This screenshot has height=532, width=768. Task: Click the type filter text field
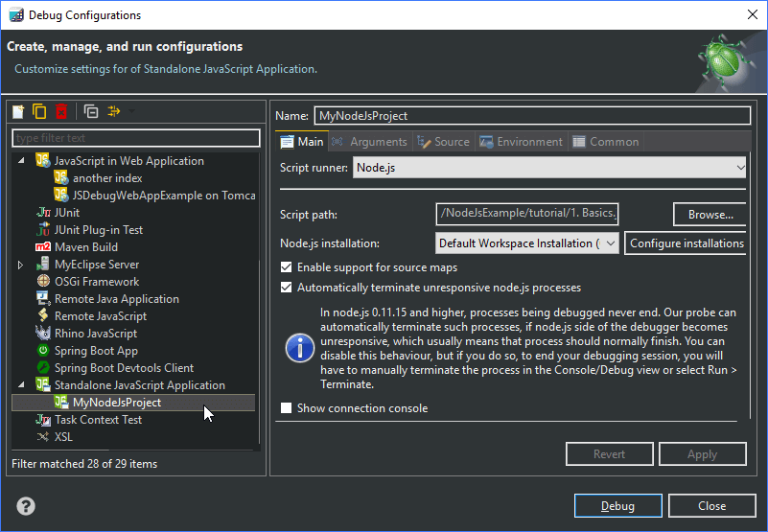[x=136, y=138]
